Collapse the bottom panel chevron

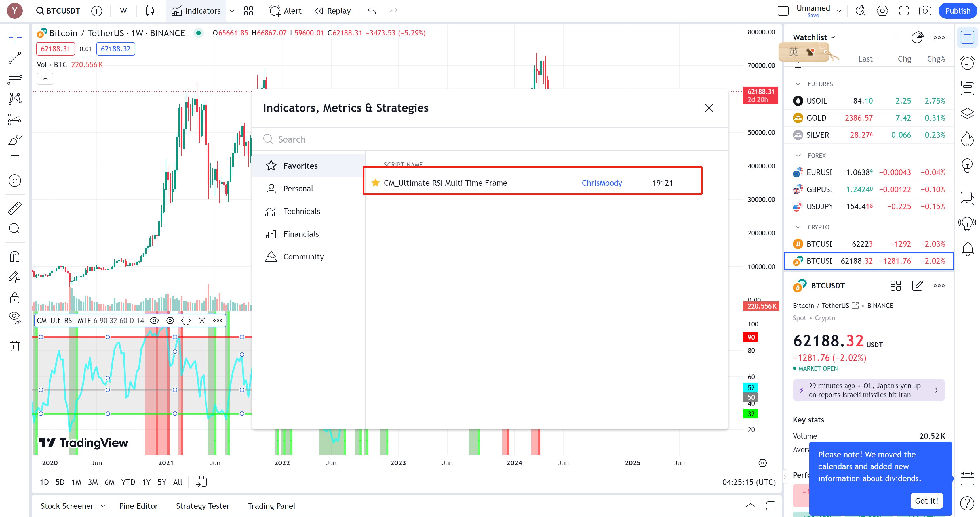[x=750, y=506]
